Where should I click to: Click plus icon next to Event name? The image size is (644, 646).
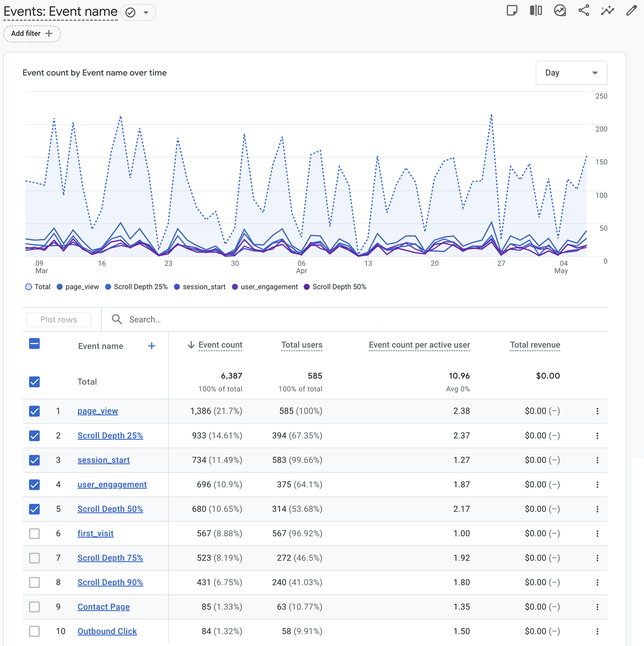tap(152, 346)
